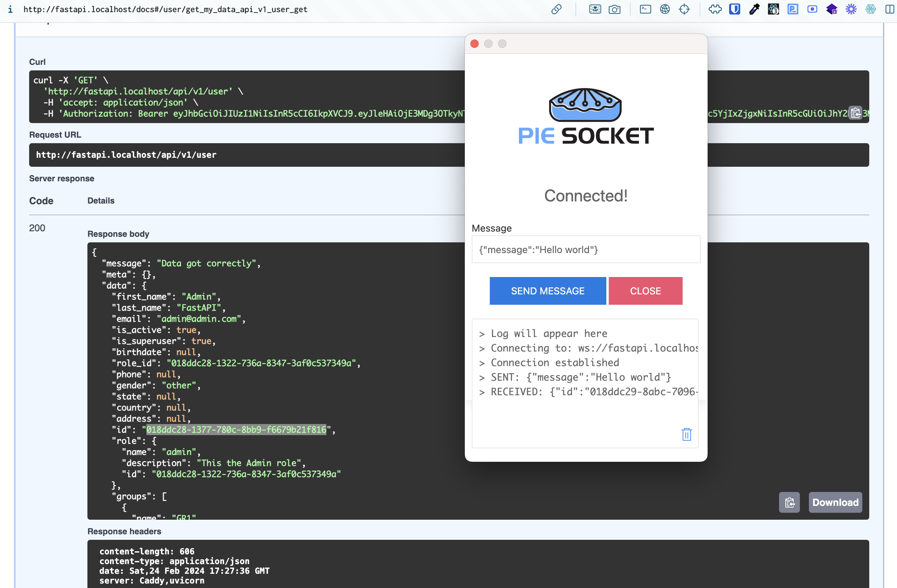Copy the response body to clipboard

pyautogui.click(x=789, y=502)
